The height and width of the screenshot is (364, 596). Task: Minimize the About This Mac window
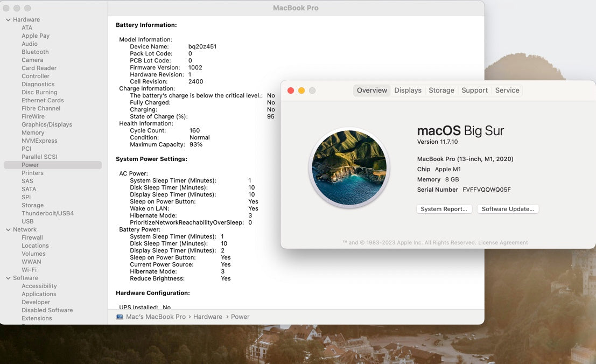[301, 90]
